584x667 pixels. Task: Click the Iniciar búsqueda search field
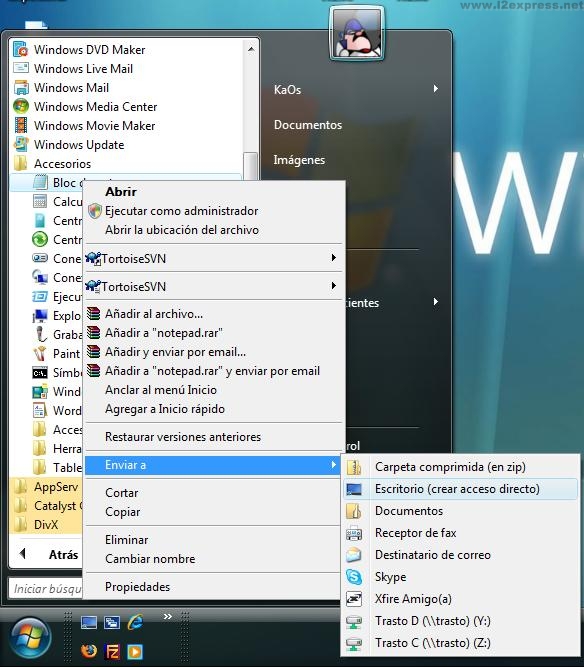(x=46, y=588)
